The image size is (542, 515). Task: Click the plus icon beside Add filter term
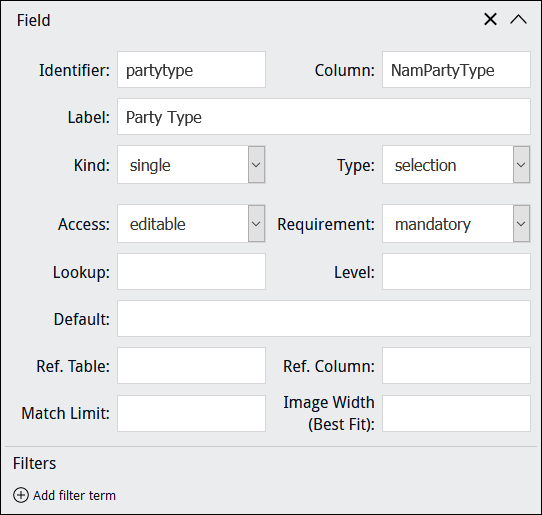click(21, 495)
